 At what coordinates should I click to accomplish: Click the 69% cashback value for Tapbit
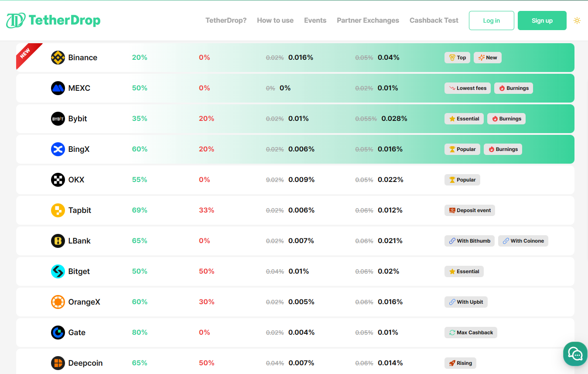140,210
